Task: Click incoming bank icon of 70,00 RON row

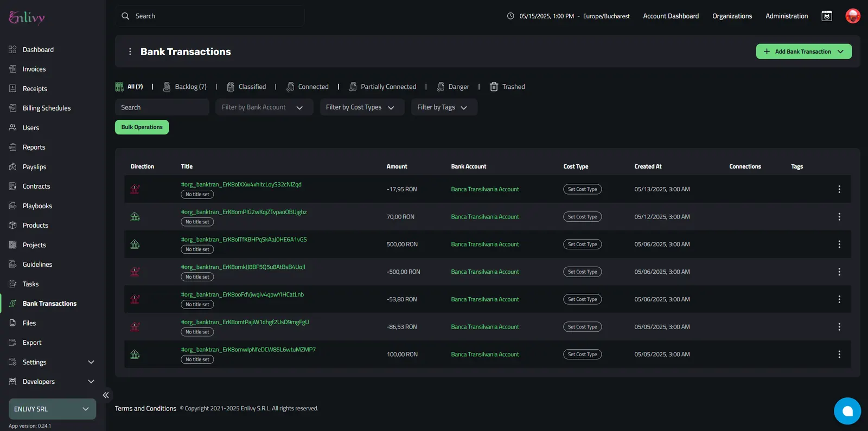Action: point(135,217)
